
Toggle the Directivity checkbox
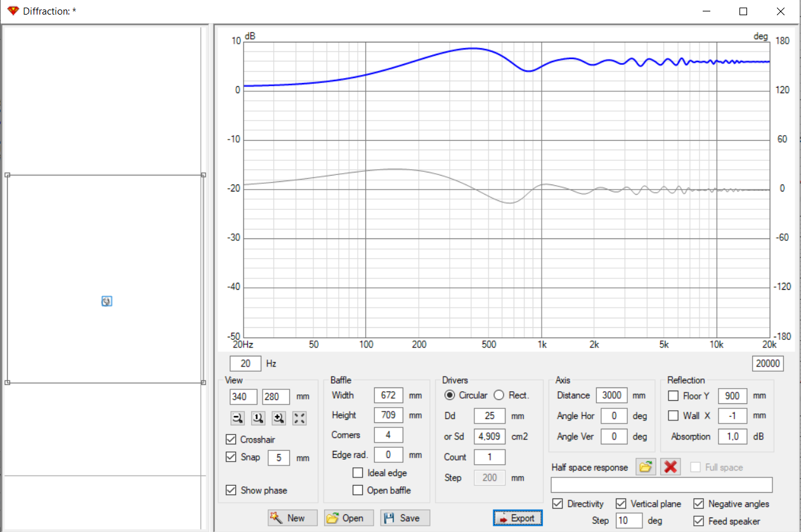click(557, 503)
